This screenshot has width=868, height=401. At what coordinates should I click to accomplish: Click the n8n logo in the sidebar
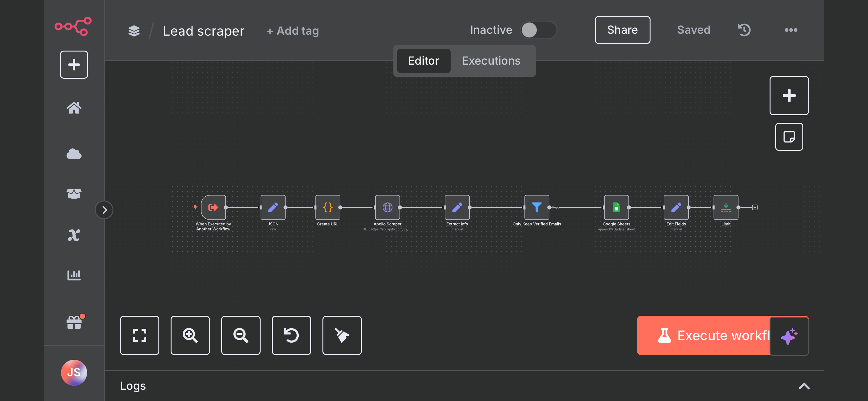point(73,26)
